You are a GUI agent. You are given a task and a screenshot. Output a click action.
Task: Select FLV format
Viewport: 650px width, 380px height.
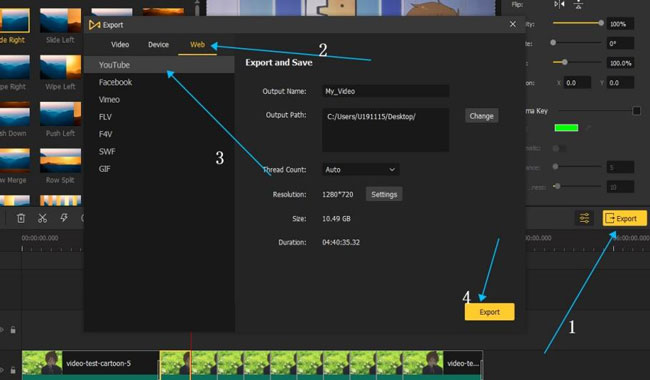(x=159, y=117)
